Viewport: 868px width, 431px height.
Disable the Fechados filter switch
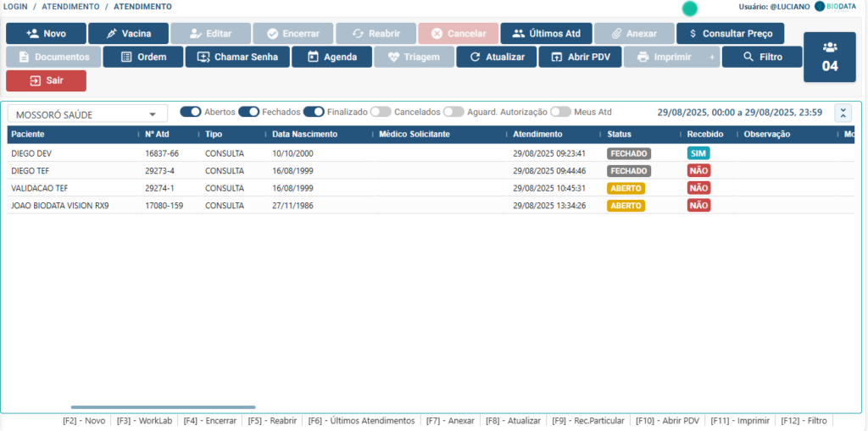tap(248, 112)
